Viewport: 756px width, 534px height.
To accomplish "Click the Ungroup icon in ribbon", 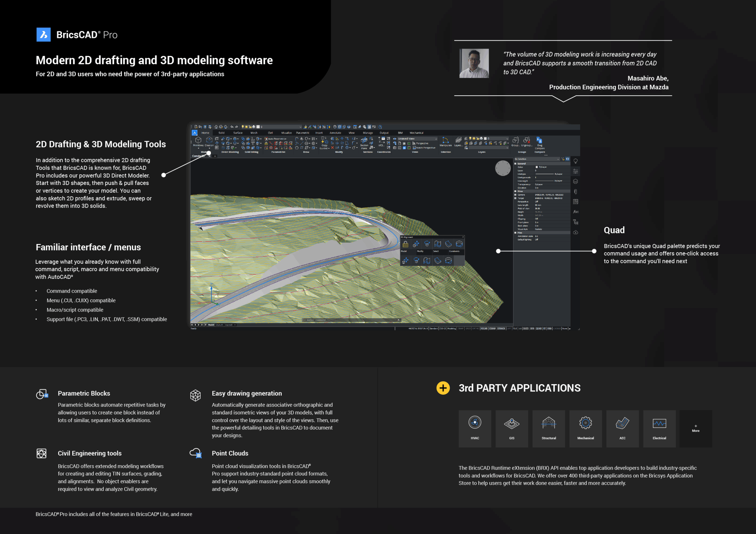I will 527,141.
